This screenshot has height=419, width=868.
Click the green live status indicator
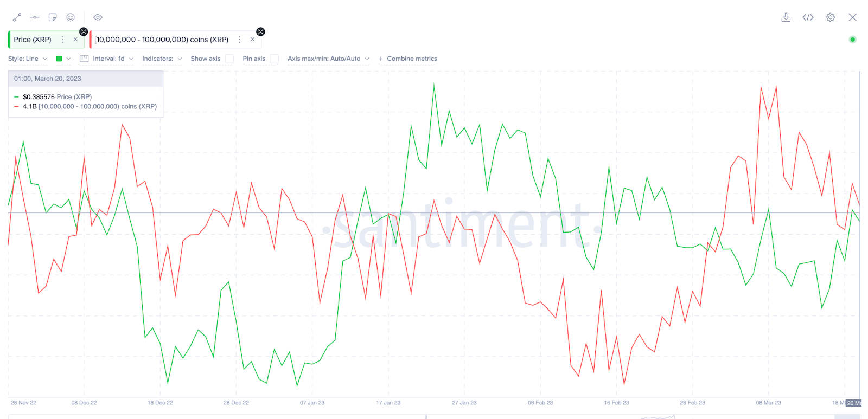pyautogui.click(x=852, y=40)
